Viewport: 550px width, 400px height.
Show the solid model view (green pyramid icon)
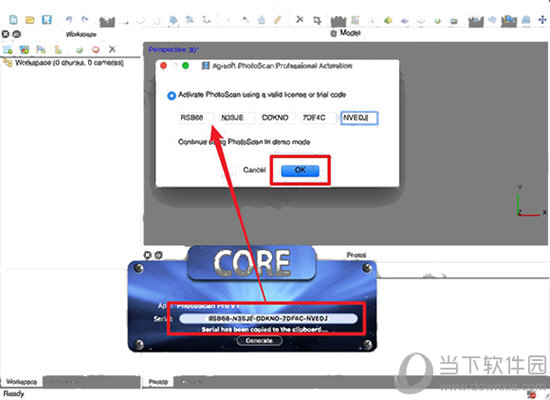tap(388, 20)
